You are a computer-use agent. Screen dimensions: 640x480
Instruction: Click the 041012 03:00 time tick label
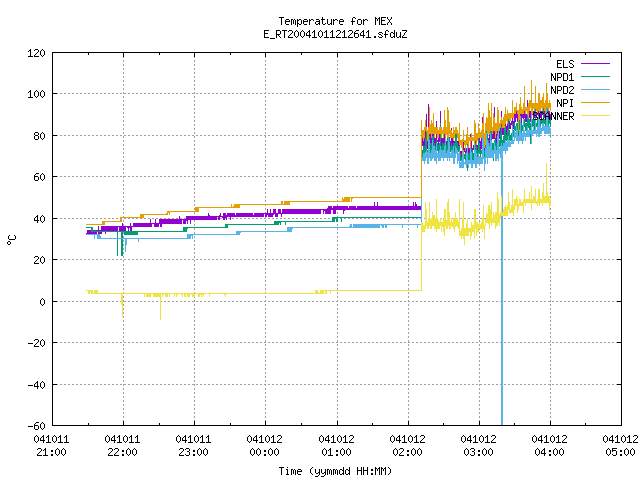click(478, 446)
